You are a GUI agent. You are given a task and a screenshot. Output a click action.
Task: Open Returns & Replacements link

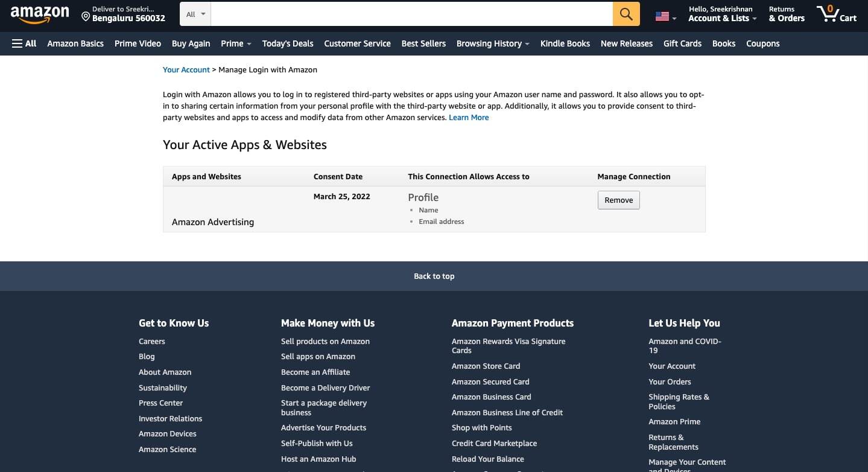(x=673, y=442)
